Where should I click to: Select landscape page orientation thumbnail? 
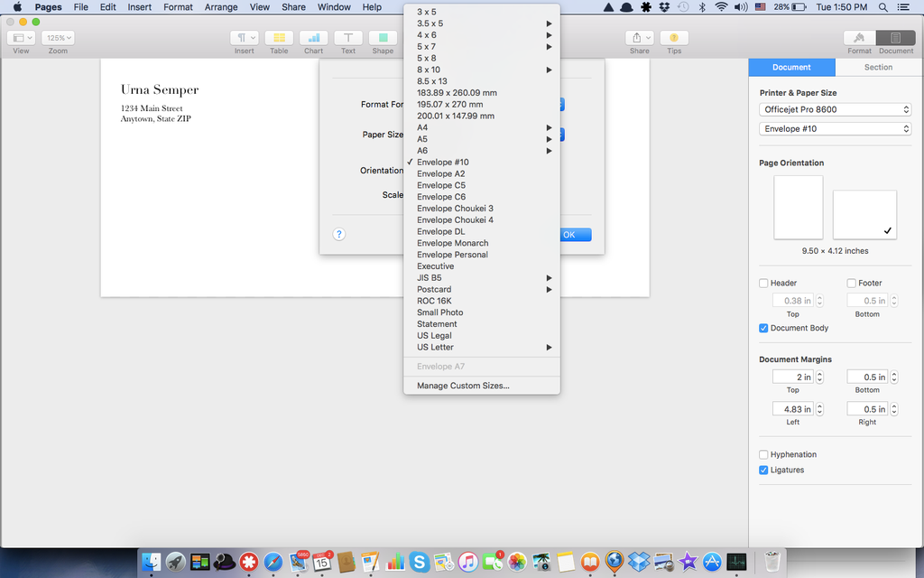(x=864, y=215)
